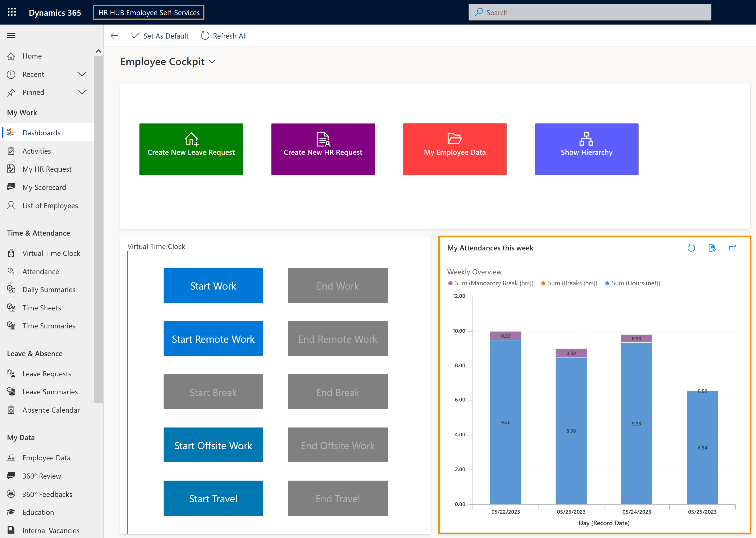This screenshot has height=538, width=756.
Task: Click the 360° Feedbacks icon
Action: [x=11, y=494]
